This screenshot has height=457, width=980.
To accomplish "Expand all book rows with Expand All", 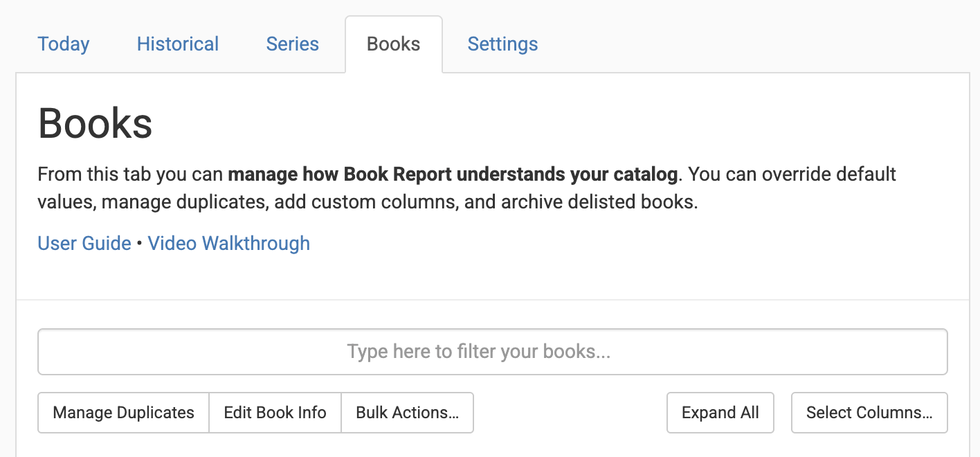I will point(720,412).
